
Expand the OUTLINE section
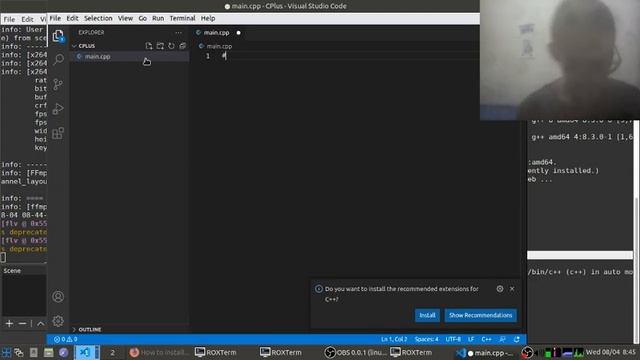click(89, 329)
